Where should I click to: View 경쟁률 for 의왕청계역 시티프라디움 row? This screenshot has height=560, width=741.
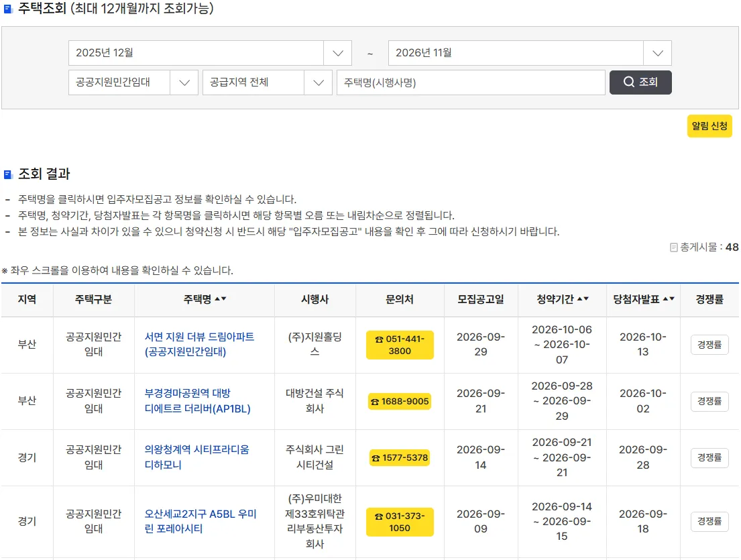click(x=709, y=457)
